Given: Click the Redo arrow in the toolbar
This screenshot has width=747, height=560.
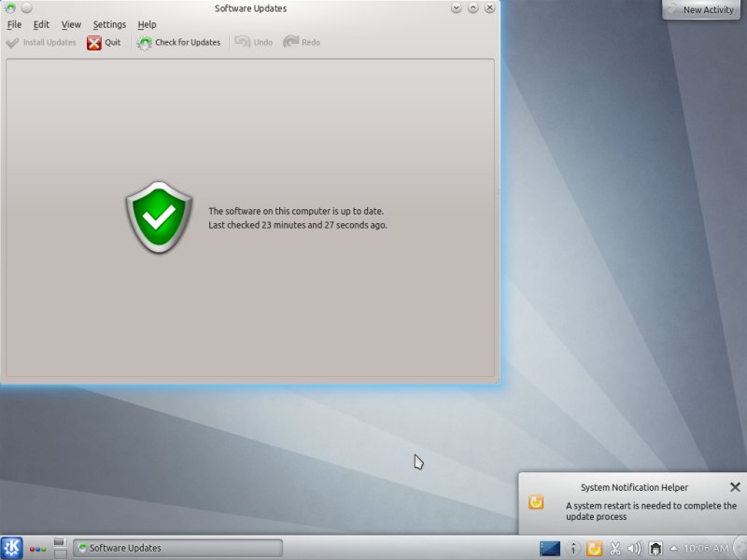Looking at the screenshot, I should [291, 42].
